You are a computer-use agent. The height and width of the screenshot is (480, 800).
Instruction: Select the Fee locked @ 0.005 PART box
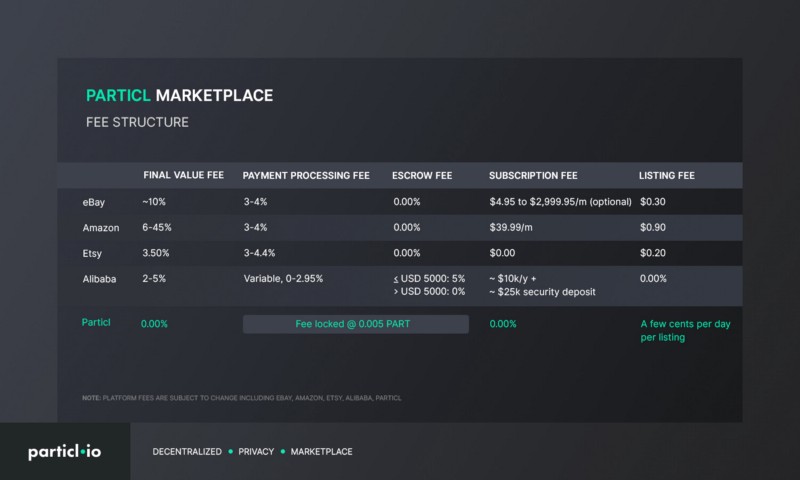tap(356, 324)
